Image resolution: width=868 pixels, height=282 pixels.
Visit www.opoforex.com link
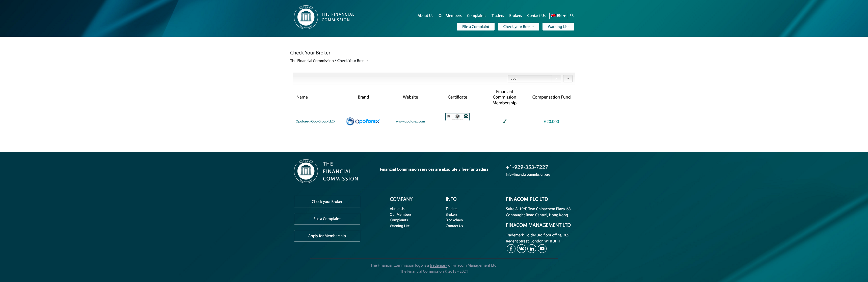click(410, 121)
